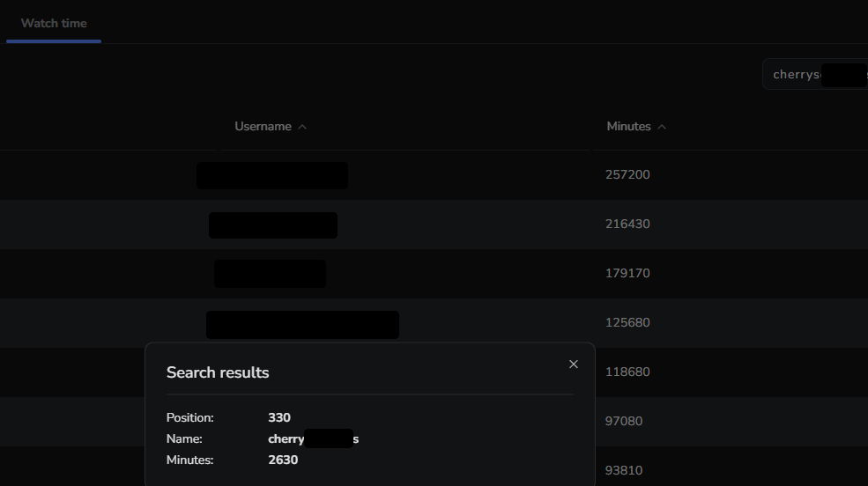This screenshot has width=868, height=486.
Task: Select the 93810 minutes row
Action: click(x=624, y=470)
